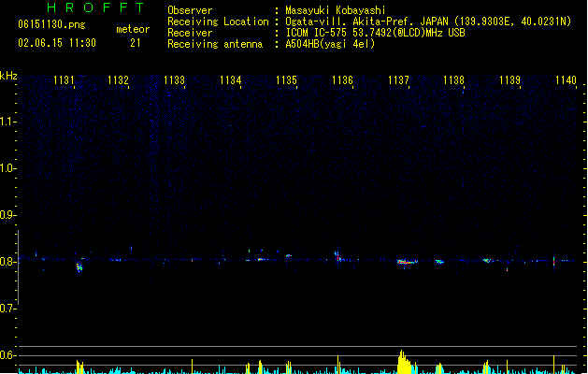The width and height of the screenshot is (588, 374).
Task: Click the 0.8 kHz axis label
Action: pos(7,262)
